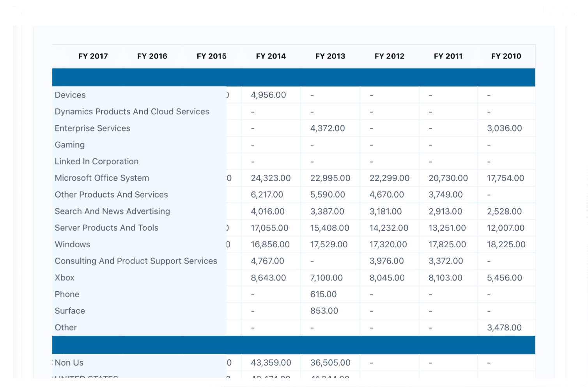
Task: Click Non Us FY 2014 value 43,359.00
Action: point(271,363)
